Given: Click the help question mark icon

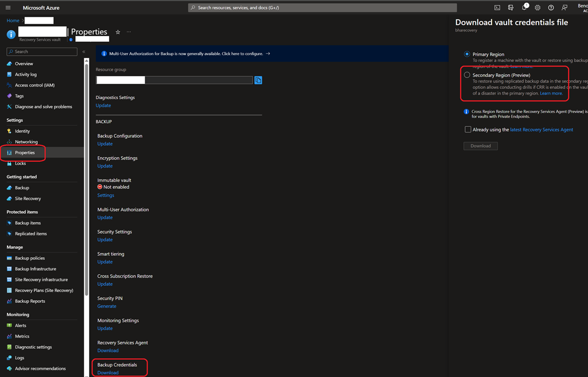Looking at the screenshot, I should (x=551, y=7).
